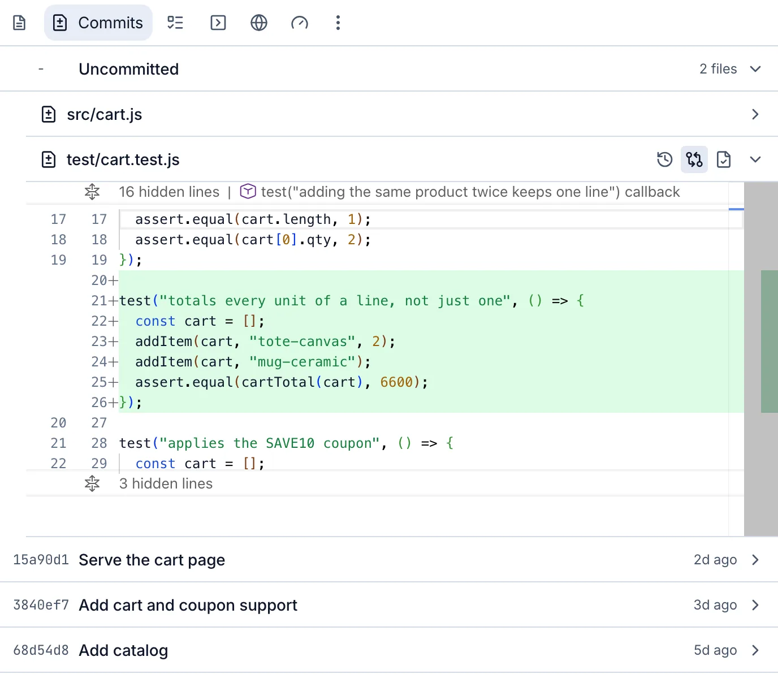
Task: Expand the 15a90d1 commit chevron
Action: 755,560
